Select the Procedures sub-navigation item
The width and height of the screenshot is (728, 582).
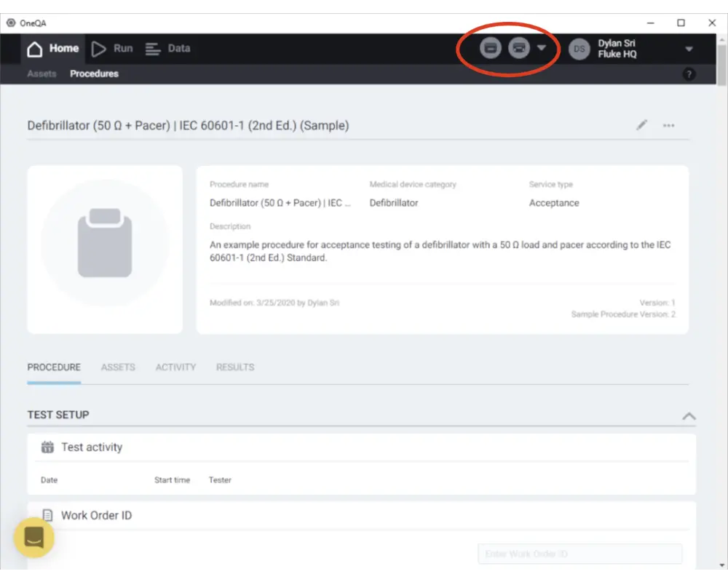pyautogui.click(x=94, y=74)
